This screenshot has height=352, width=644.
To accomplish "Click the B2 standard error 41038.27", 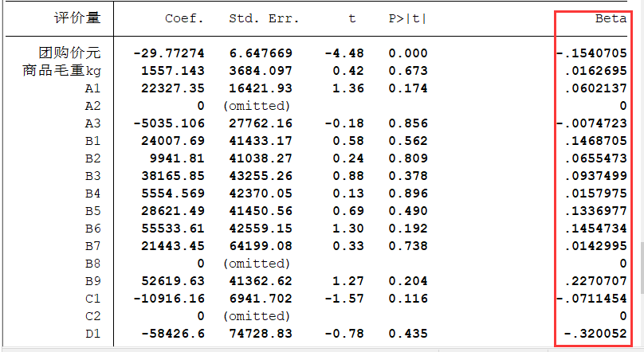I will [x=261, y=158].
